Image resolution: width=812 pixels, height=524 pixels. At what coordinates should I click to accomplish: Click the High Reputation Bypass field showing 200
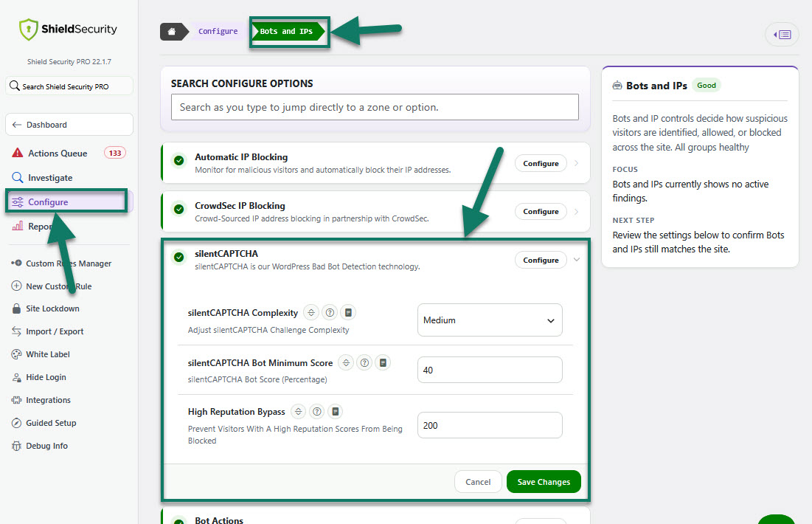pyautogui.click(x=490, y=425)
